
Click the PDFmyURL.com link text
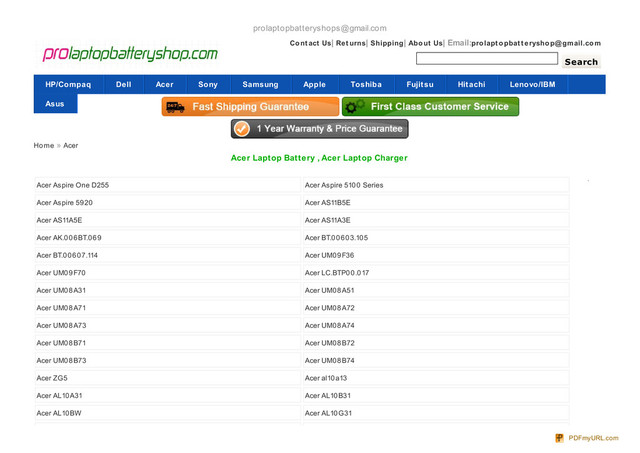[x=593, y=438]
